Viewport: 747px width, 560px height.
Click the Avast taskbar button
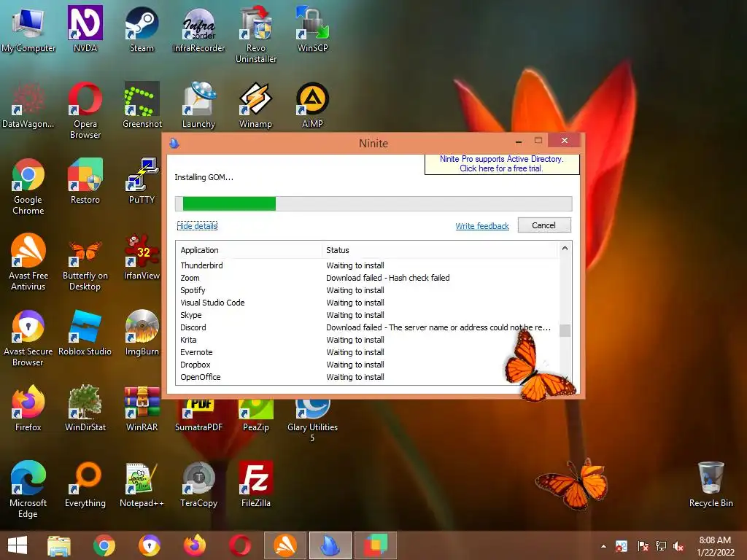tap(285, 545)
